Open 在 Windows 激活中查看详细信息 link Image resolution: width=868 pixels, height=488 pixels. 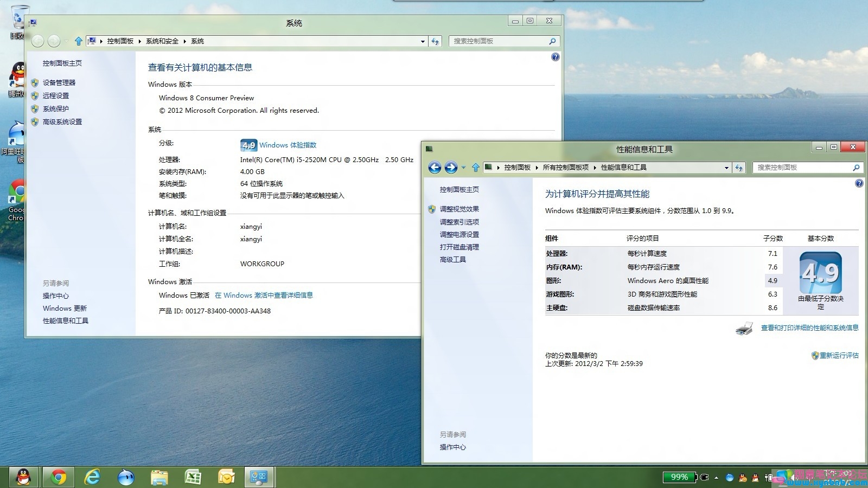(x=264, y=296)
